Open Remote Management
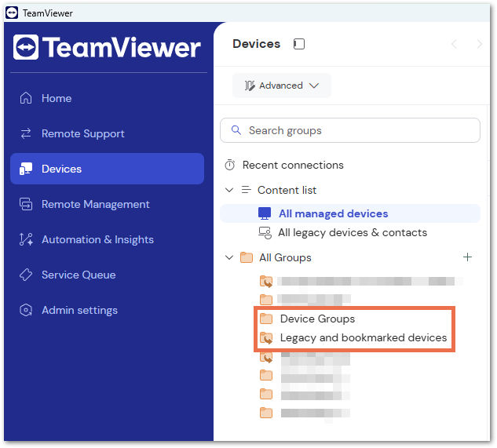The height and width of the screenshot is (448, 497). [96, 204]
